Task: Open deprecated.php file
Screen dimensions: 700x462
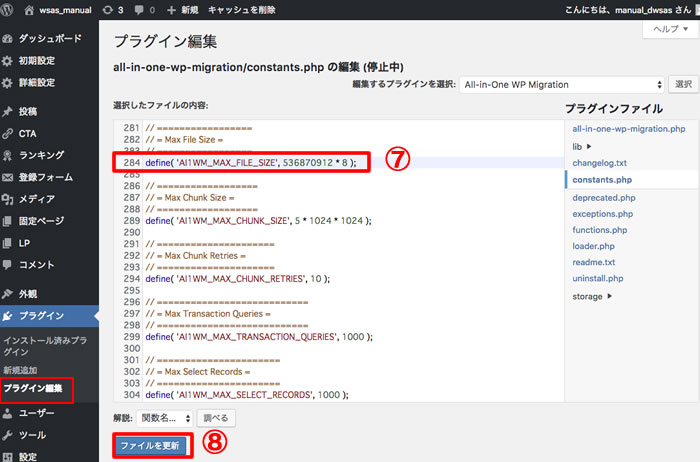Action: click(x=604, y=198)
